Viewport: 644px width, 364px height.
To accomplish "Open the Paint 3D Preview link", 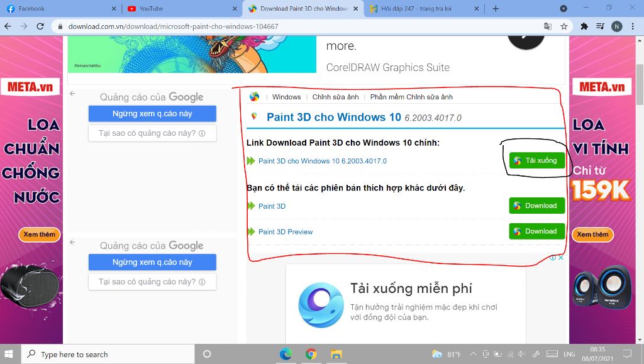I will (286, 232).
